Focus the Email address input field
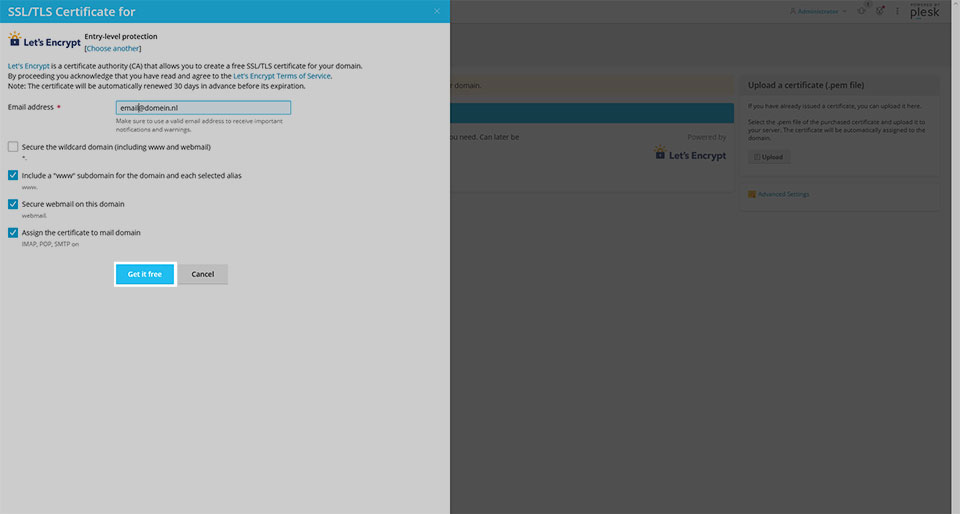Viewport: 960px width, 514px height. [x=203, y=108]
